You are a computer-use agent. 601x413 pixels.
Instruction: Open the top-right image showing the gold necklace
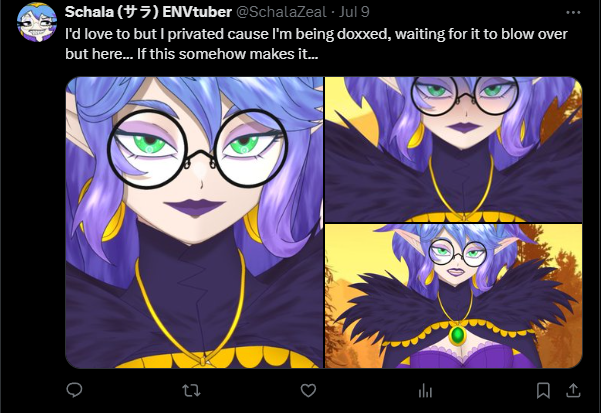pos(453,149)
